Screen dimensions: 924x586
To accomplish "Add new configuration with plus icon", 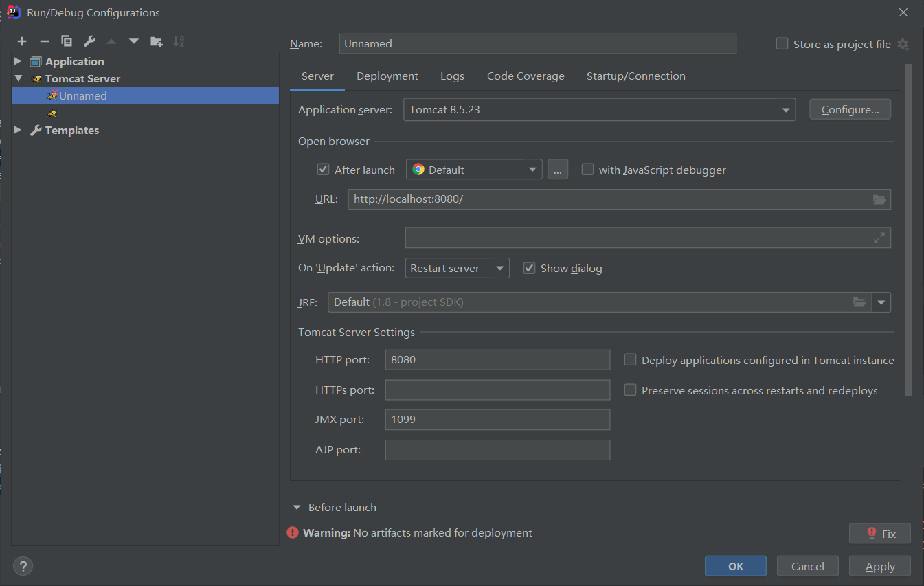I will pyautogui.click(x=22, y=41).
